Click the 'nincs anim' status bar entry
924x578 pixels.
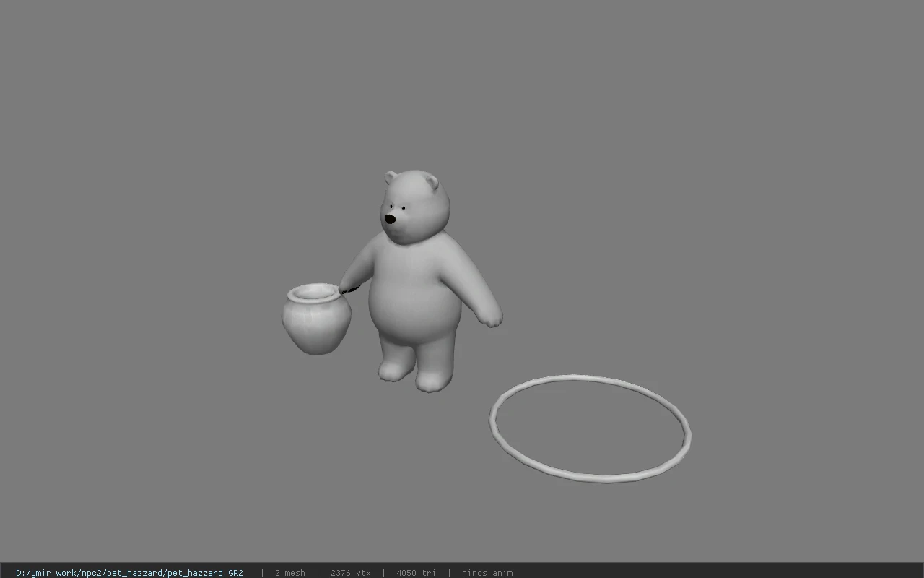[x=487, y=573]
